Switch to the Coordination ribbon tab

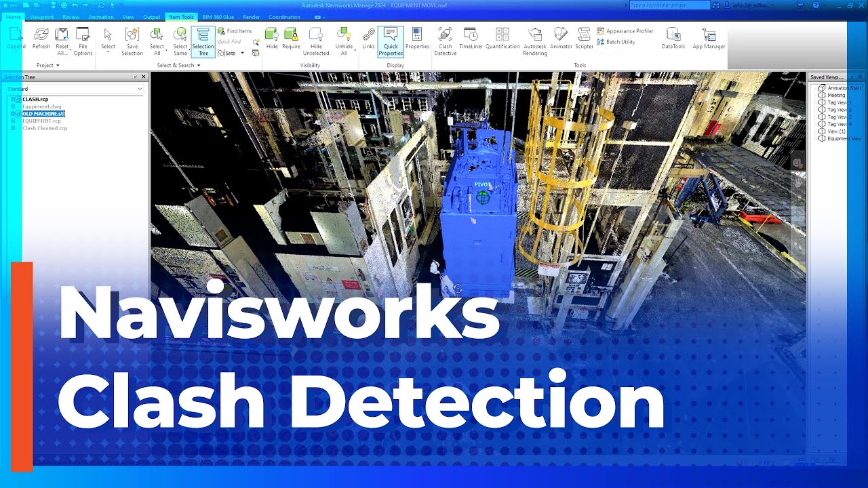[x=284, y=17]
